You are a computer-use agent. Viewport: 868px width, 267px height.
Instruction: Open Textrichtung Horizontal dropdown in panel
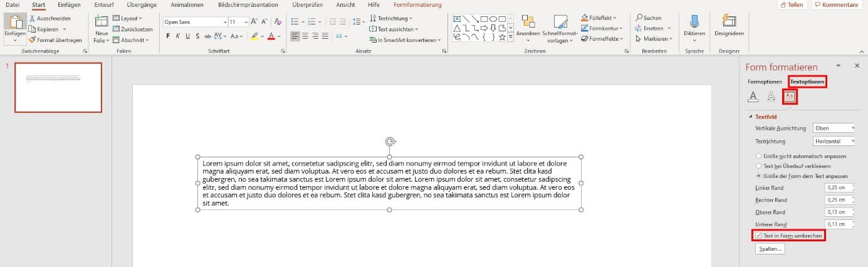834,142
